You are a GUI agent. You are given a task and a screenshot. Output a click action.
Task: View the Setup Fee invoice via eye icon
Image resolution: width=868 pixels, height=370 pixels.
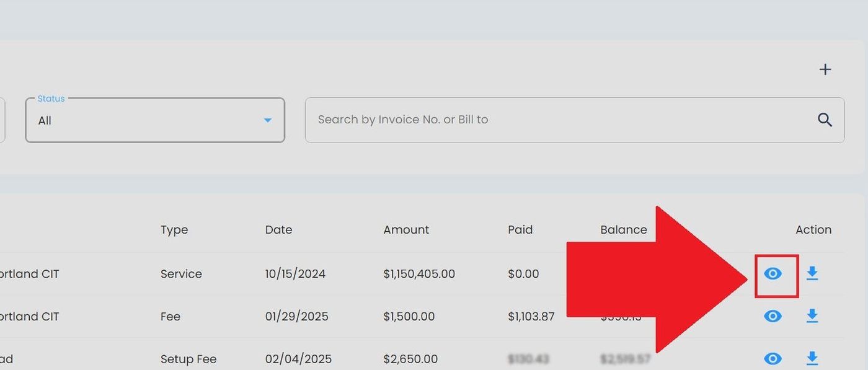[x=773, y=358]
